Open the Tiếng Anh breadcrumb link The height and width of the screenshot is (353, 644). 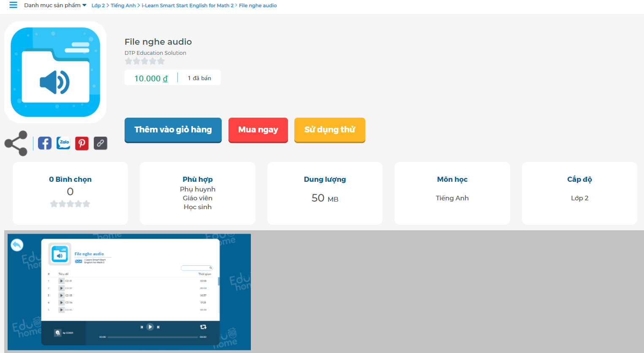click(x=123, y=5)
